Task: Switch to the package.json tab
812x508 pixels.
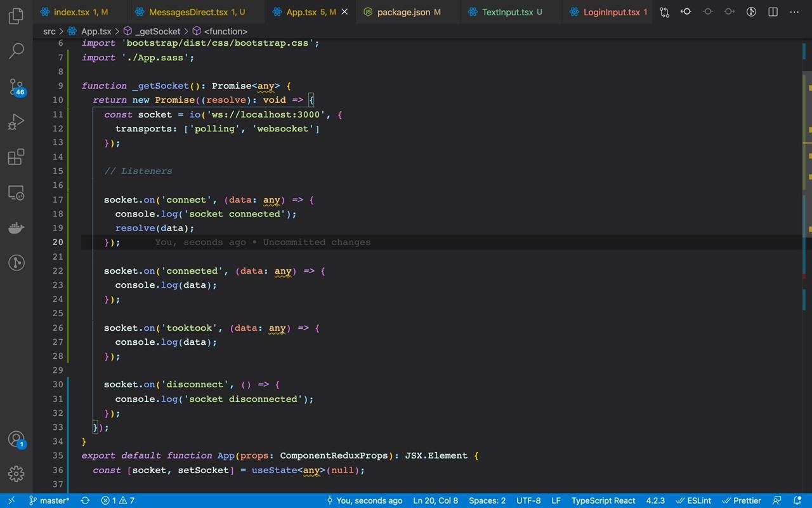Action: [403, 12]
